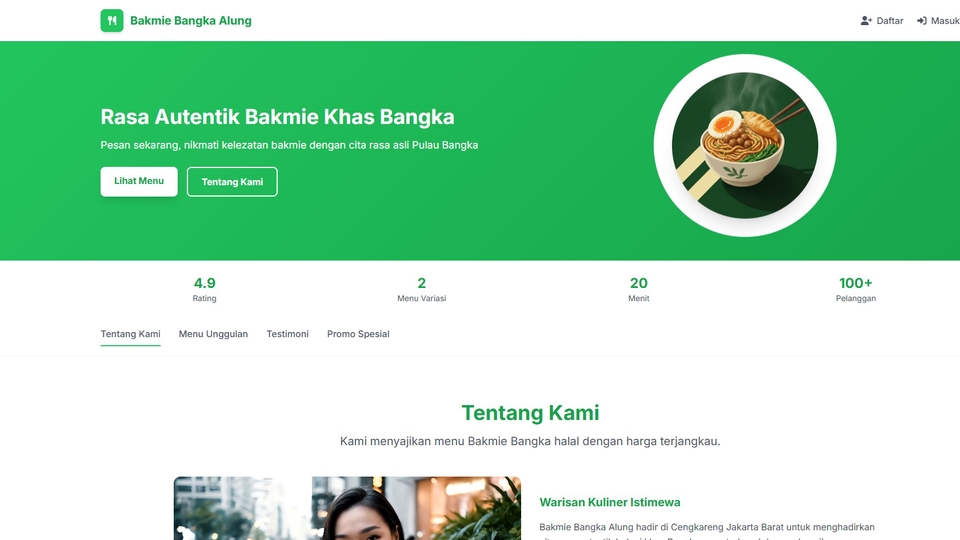Click the Daftar user-plus icon
Image resolution: width=960 pixels, height=540 pixels.
coord(866,21)
